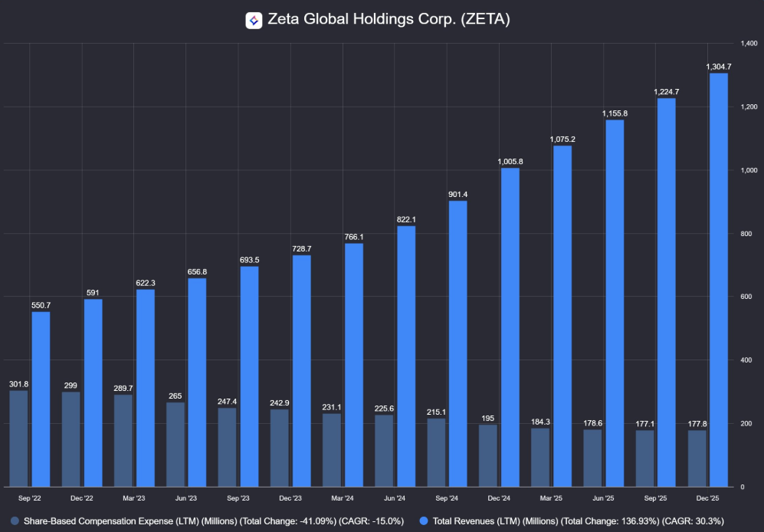Screen dimensions: 764x532
Task: Select the Dec '23 revenue bar labeled 728.7
Action: (302, 371)
